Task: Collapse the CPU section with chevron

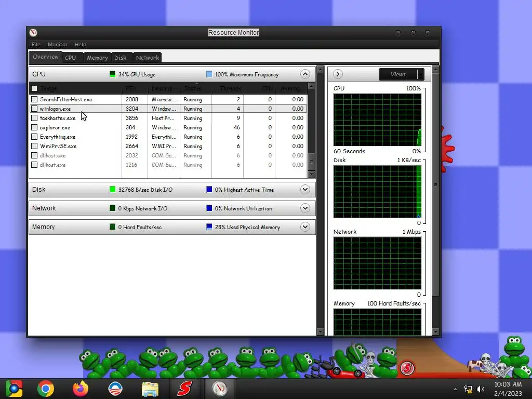Action: (305, 74)
